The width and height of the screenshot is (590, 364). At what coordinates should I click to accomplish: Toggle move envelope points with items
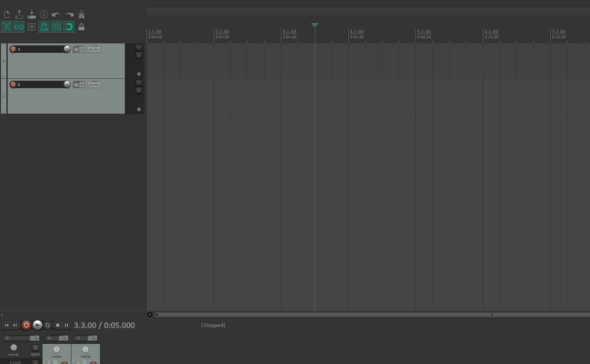[x=44, y=27]
